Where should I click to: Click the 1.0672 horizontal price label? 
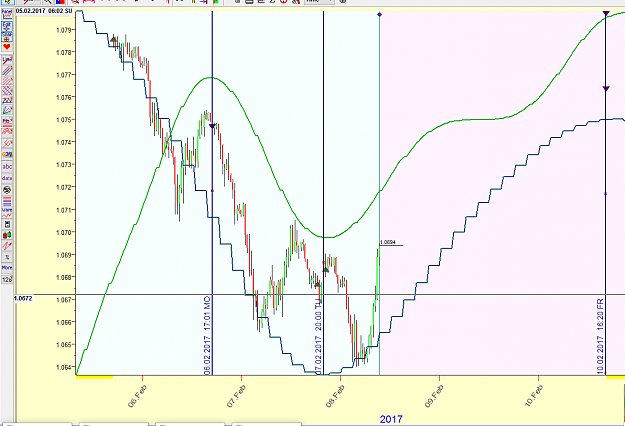23,298
